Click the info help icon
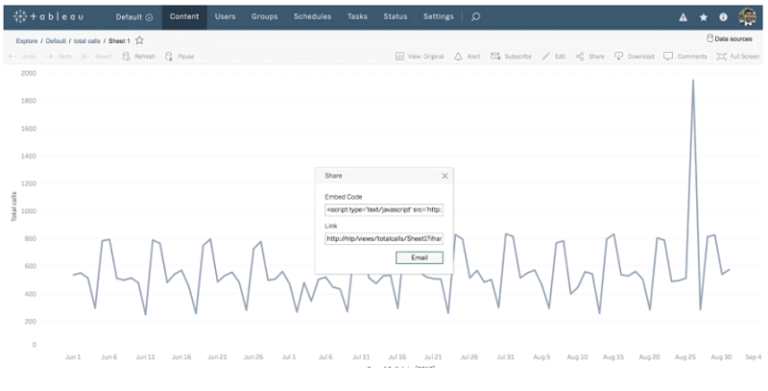768x391 pixels. (723, 17)
